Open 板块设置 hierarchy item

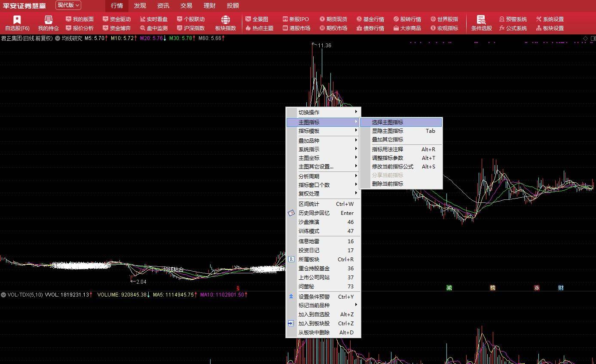pyautogui.click(x=550, y=28)
